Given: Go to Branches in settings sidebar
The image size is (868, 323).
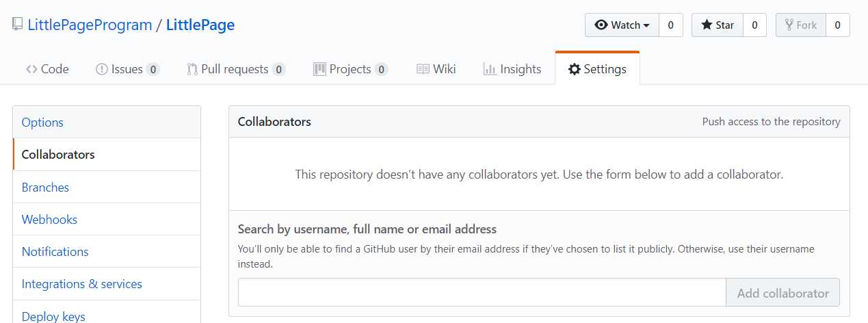Looking at the screenshot, I should coord(45,188).
